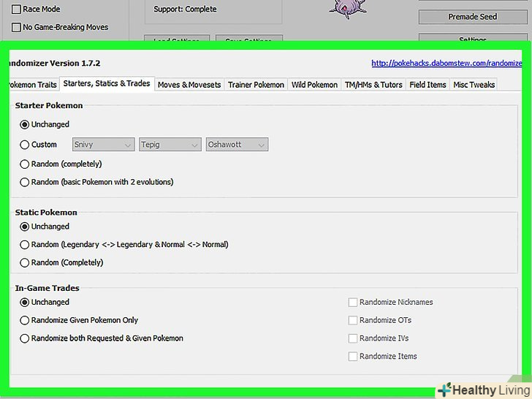Select the Field Items tab
This screenshot has height=399, width=532.
coord(427,85)
